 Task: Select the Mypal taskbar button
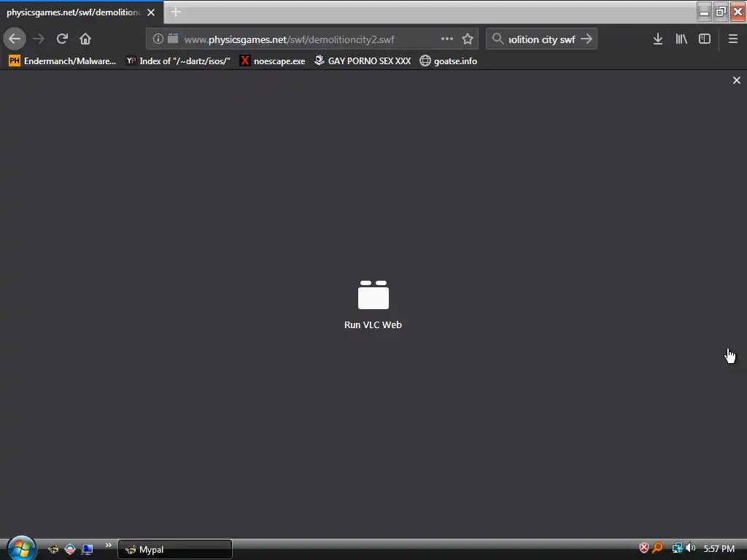pos(175,550)
